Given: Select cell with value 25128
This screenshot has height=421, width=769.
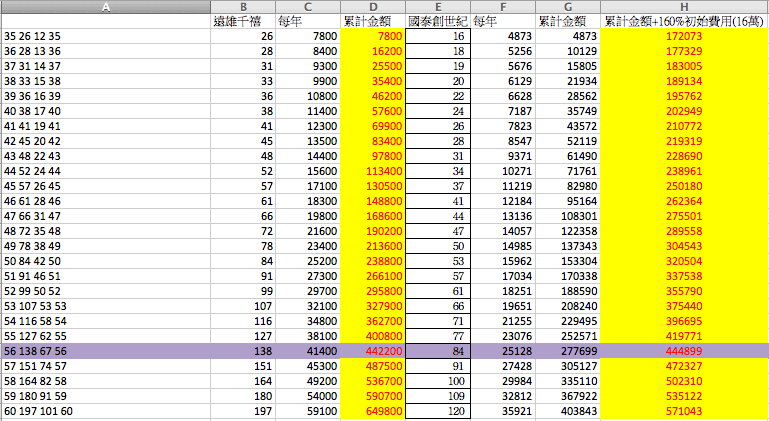Looking at the screenshot, I should 503,351.
